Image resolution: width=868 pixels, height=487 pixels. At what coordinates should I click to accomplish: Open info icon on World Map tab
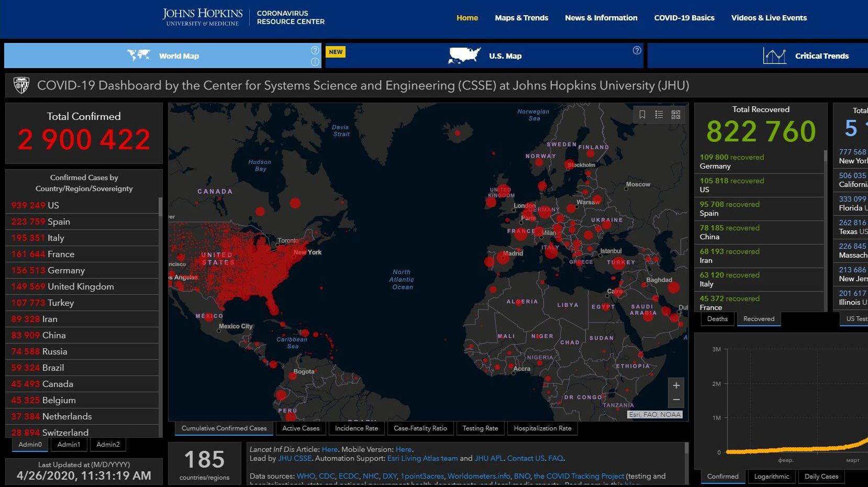(x=315, y=62)
